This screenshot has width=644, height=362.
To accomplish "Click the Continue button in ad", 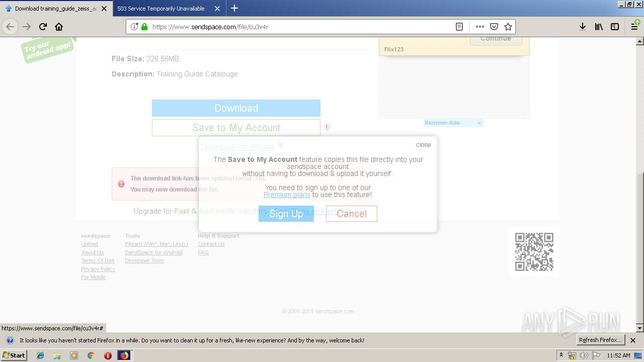I will click(496, 39).
